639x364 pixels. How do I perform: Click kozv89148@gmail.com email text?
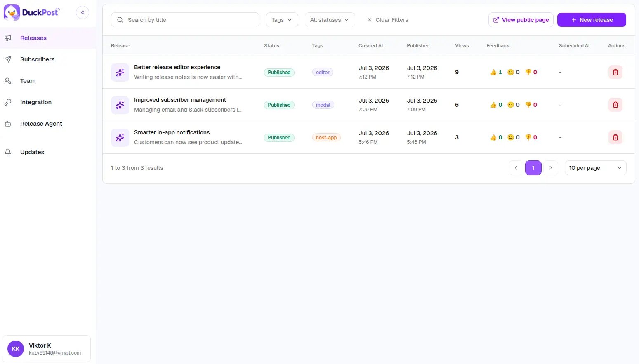(x=55, y=353)
